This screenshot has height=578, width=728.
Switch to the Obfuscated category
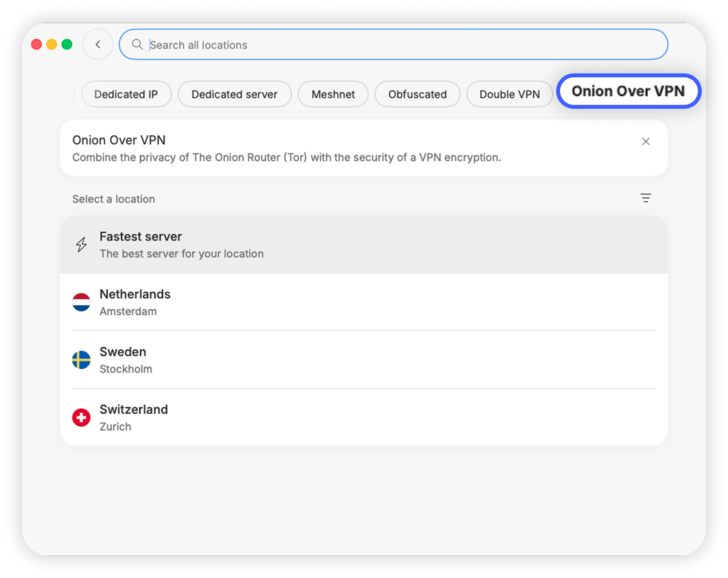pyautogui.click(x=417, y=94)
